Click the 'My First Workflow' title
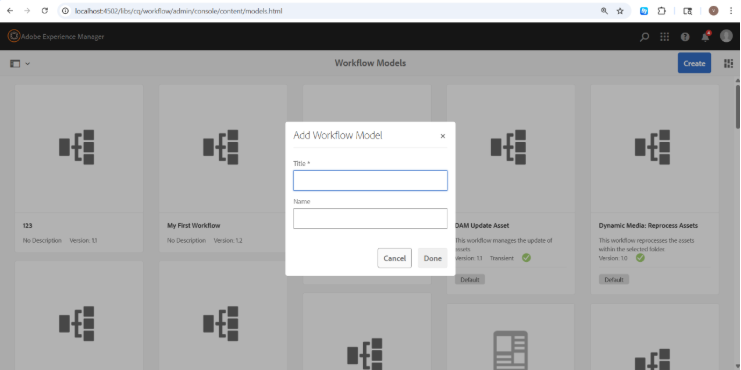741x370 pixels. tap(194, 226)
